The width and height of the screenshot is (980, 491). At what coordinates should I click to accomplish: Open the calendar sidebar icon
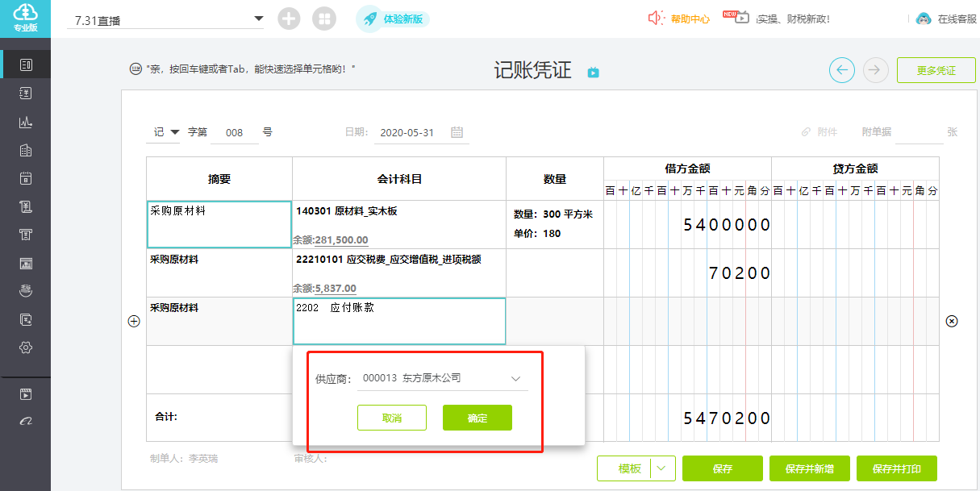[25, 178]
